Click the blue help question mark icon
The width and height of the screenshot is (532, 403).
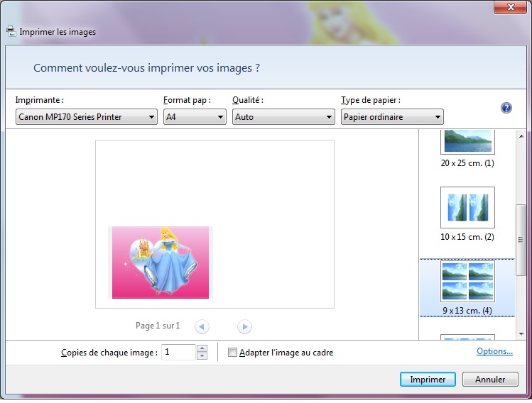(506, 108)
